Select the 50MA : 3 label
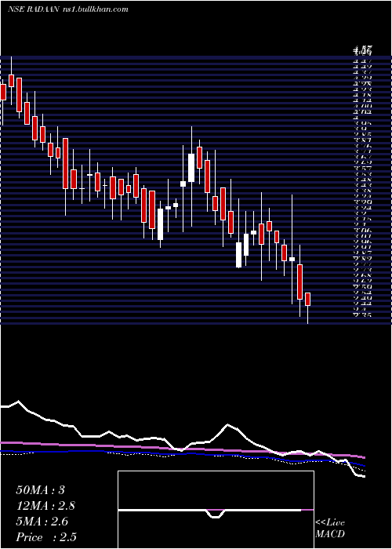This screenshot has height=549, width=392. [x=41, y=490]
